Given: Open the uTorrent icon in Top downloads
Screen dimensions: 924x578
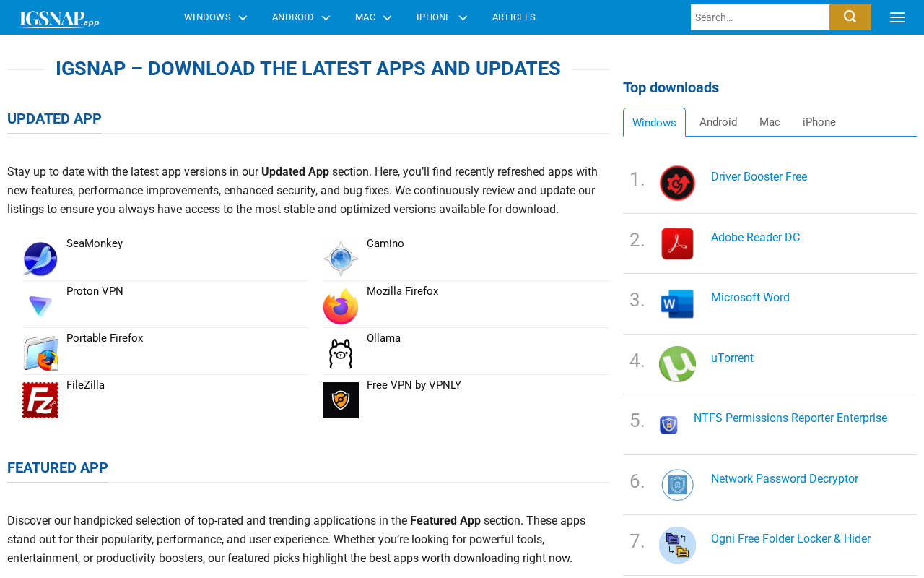Looking at the screenshot, I should [x=677, y=364].
